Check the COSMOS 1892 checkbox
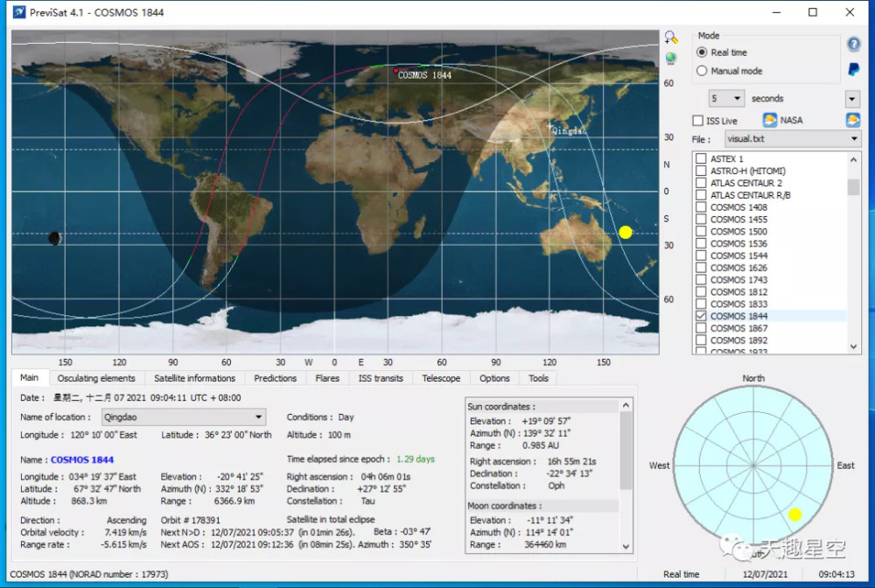The image size is (875, 588). [x=701, y=340]
